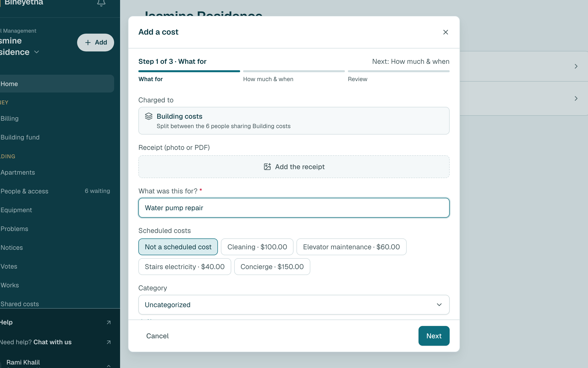Select Concierge $150.00 scheduled cost
This screenshot has height=368, width=588.
click(x=272, y=267)
